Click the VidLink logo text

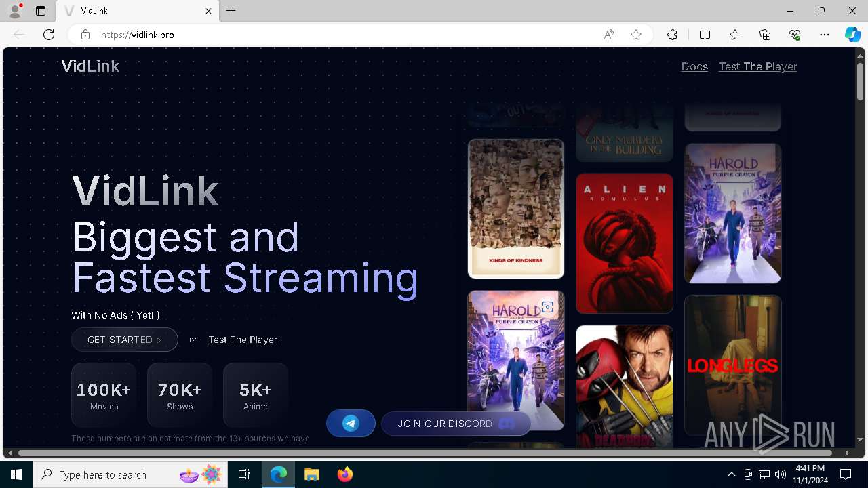tap(90, 66)
